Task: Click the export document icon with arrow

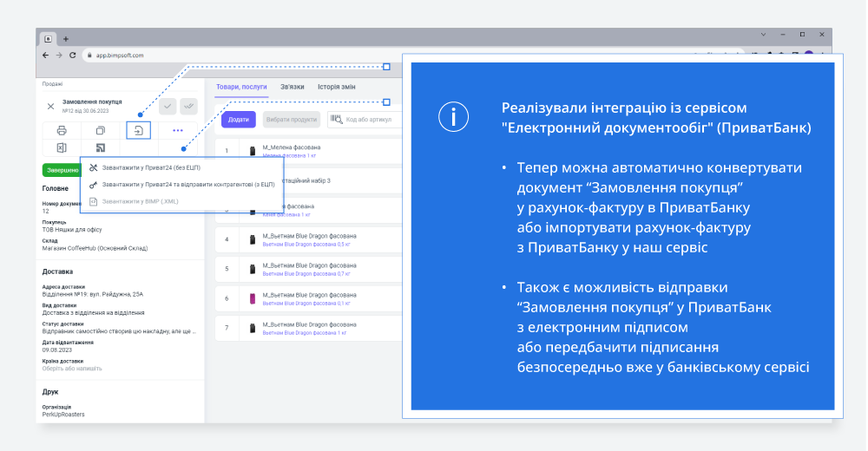Action: coord(139,131)
